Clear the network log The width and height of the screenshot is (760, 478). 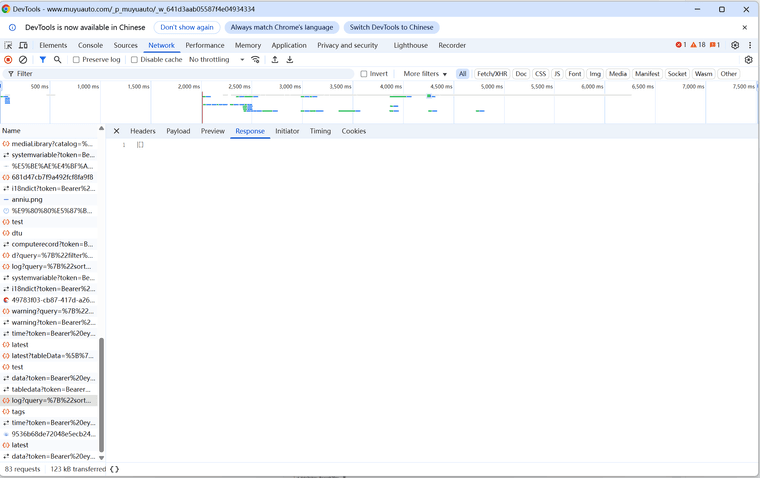pyautogui.click(x=23, y=60)
